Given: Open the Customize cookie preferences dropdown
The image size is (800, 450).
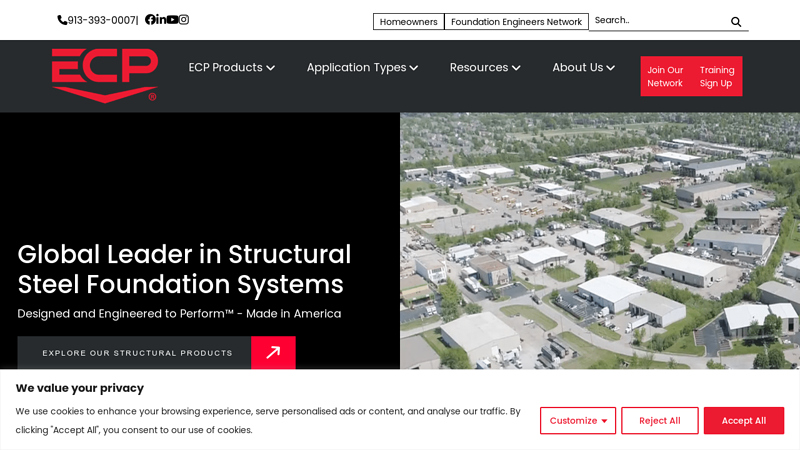Looking at the screenshot, I should click(578, 420).
